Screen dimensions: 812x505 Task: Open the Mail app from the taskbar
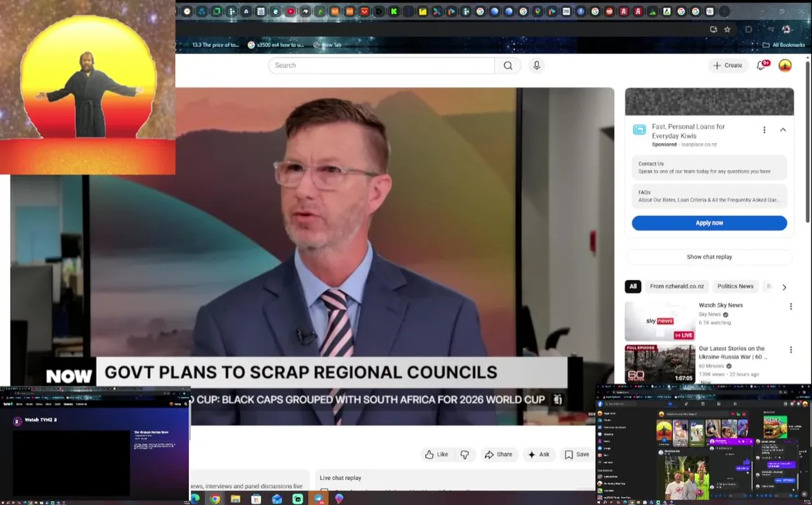tap(277, 499)
